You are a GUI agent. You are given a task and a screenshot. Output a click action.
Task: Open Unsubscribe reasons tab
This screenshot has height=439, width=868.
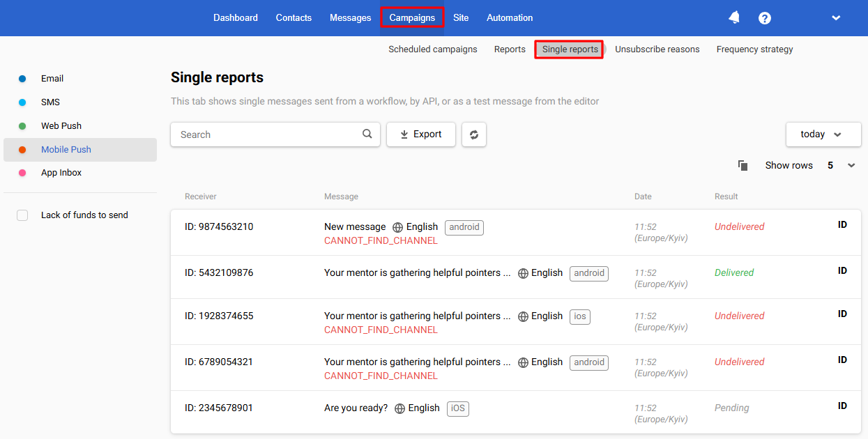(x=657, y=49)
